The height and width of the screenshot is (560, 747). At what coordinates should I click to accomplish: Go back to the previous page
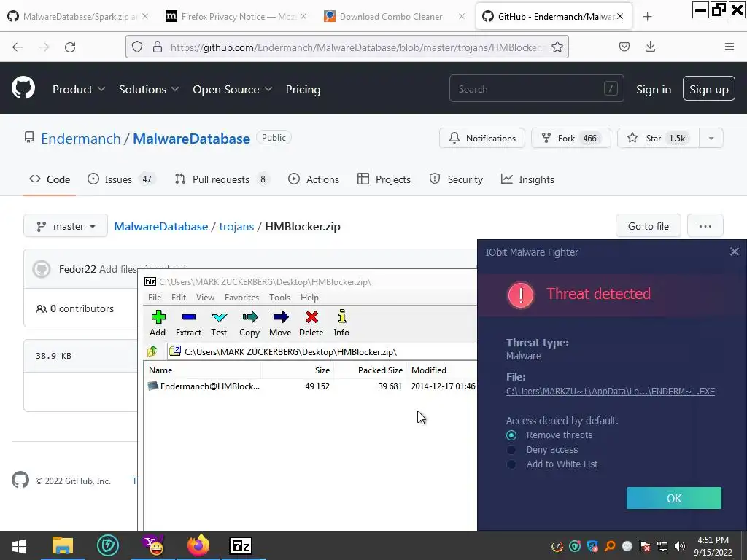coord(18,47)
